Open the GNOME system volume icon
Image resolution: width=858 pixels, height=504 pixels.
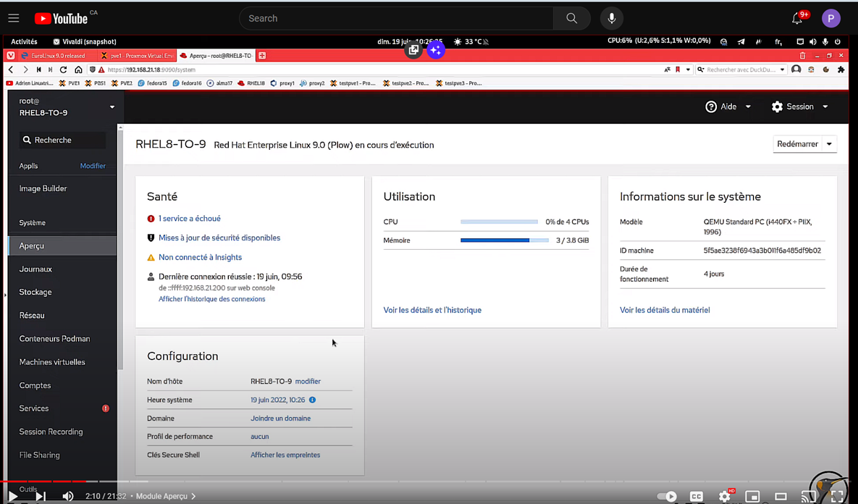tap(812, 41)
